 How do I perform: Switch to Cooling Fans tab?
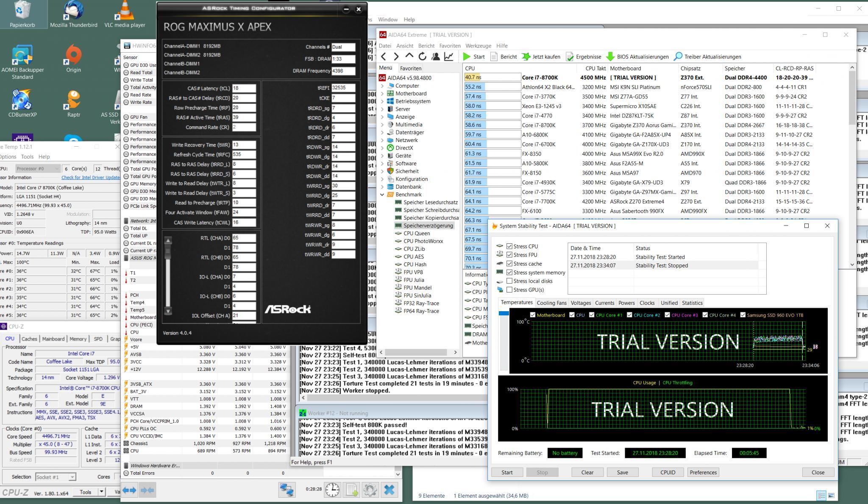click(x=551, y=303)
